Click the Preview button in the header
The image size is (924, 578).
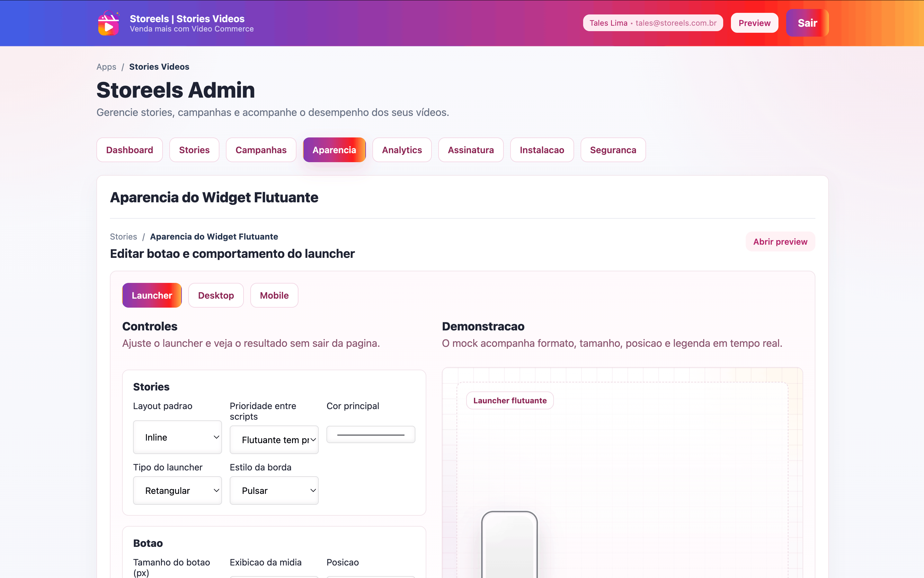click(x=754, y=22)
